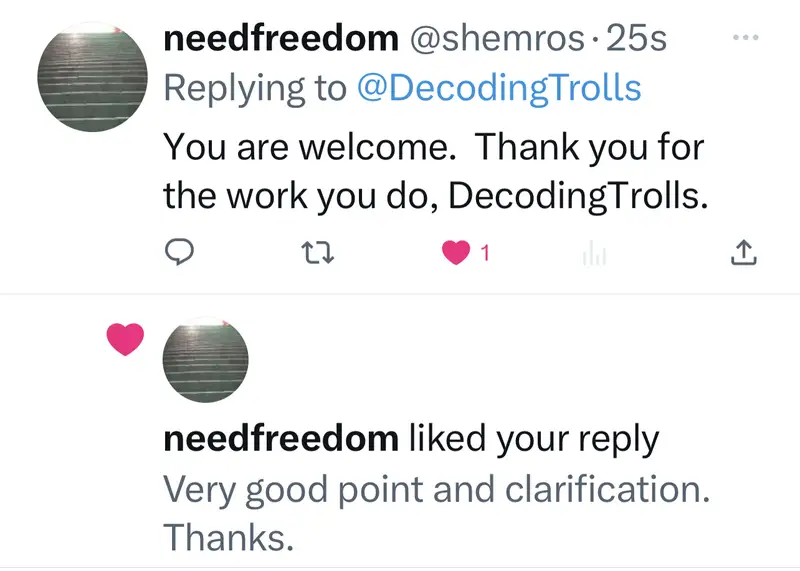Follow the @DecodingTrolls mention link
This screenshot has height=571, width=800.
click(x=498, y=88)
